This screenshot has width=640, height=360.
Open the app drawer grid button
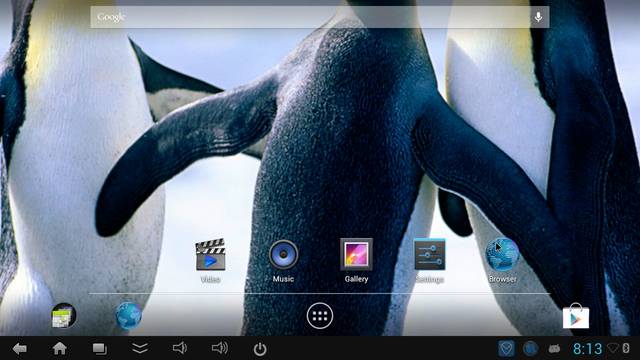click(320, 316)
